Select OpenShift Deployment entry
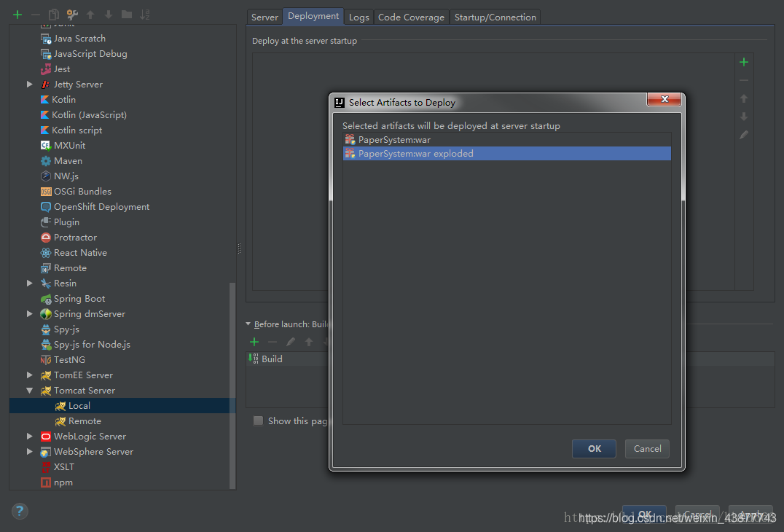The width and height of the screenshot is (784, 532). 95,207
